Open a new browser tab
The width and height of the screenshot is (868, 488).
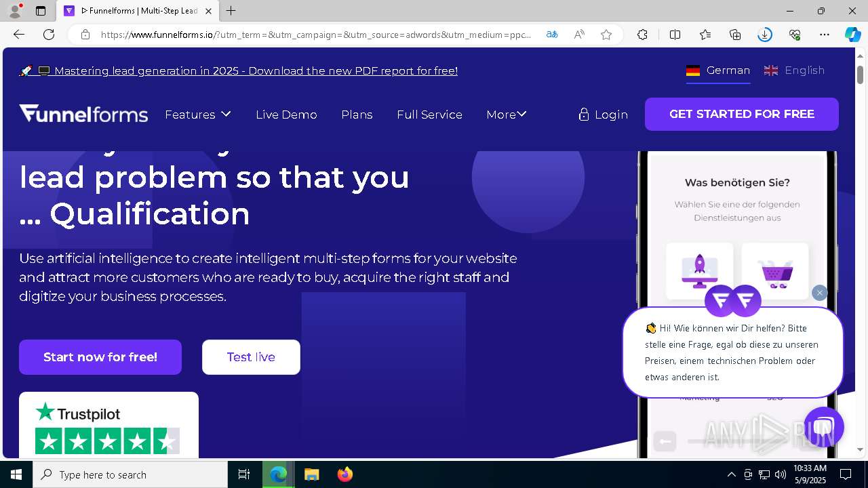(231, 11)
